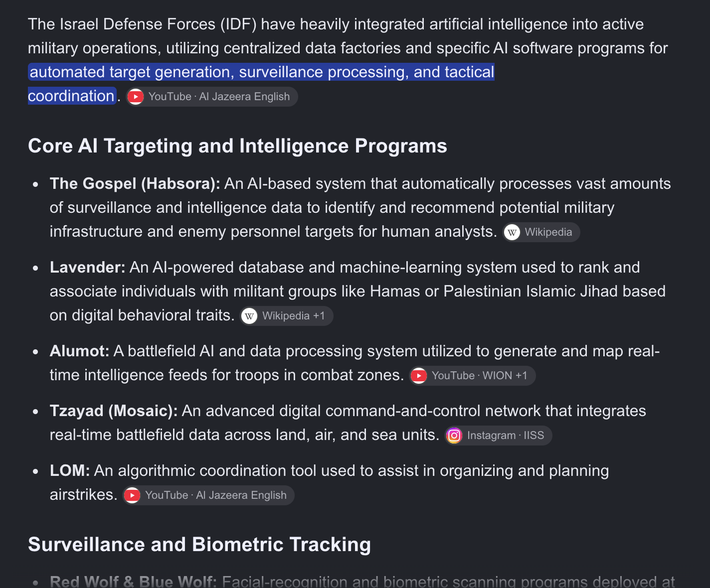Click the Core AI Targeting and Intelligence Programs heading
The image size is (710, 588).
point(237,146)
